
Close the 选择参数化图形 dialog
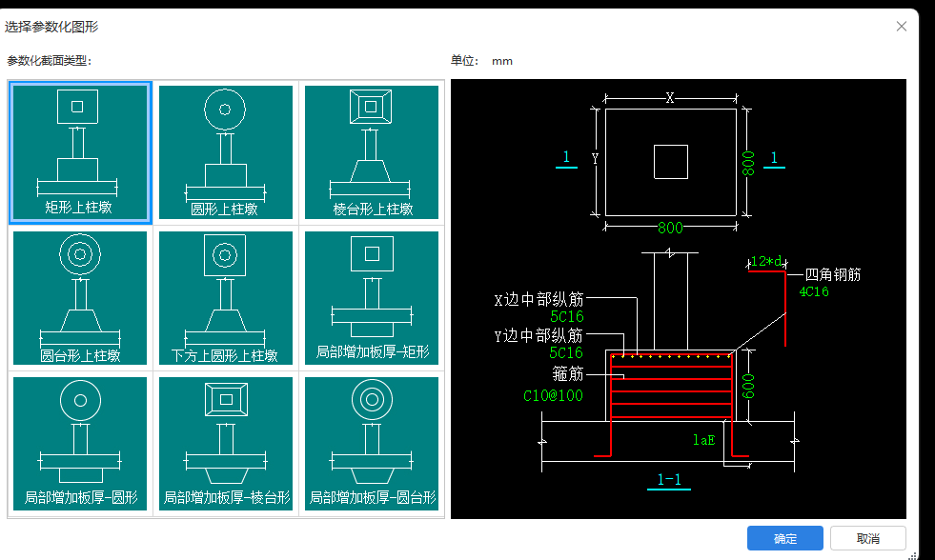(x=901, y=27)
